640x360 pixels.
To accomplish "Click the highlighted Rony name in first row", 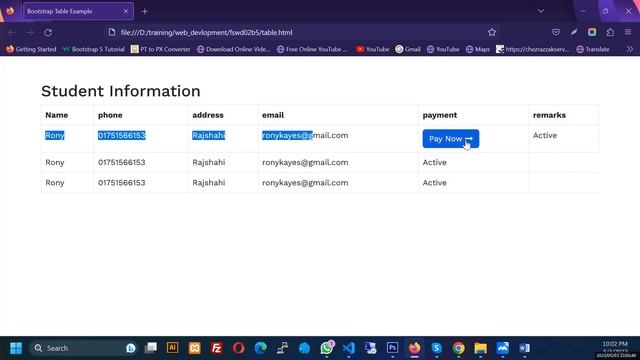I will click(x=55, y=136).
